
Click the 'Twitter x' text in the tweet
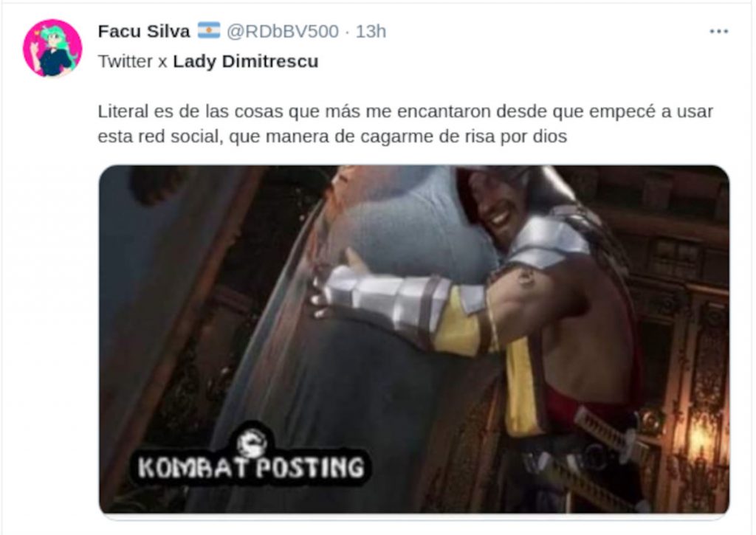click(133, 62)
